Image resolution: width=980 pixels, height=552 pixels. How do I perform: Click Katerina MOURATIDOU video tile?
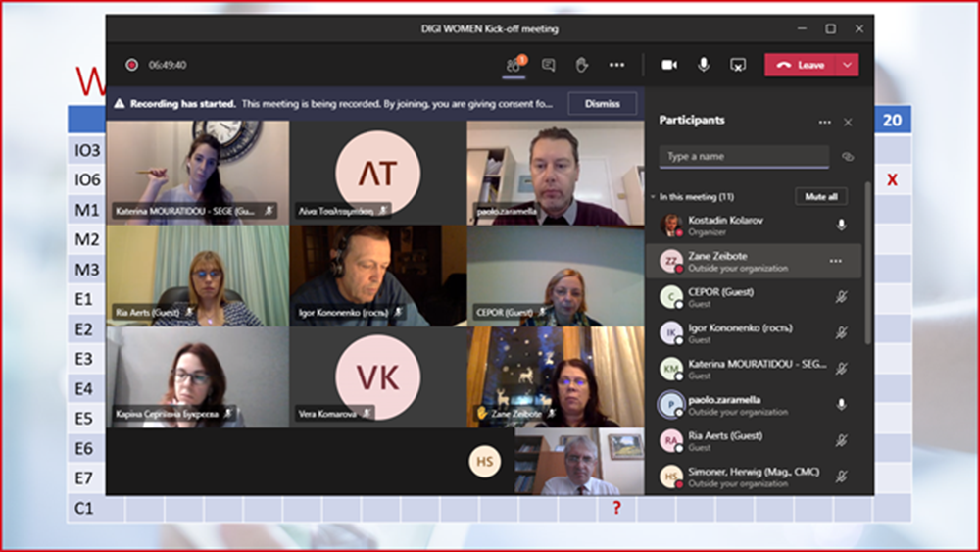click(198, 173)
